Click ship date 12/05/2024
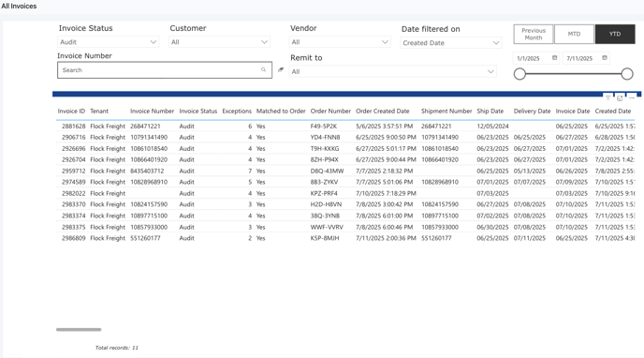This screenshot has width=644, height=358. [492, 127]
